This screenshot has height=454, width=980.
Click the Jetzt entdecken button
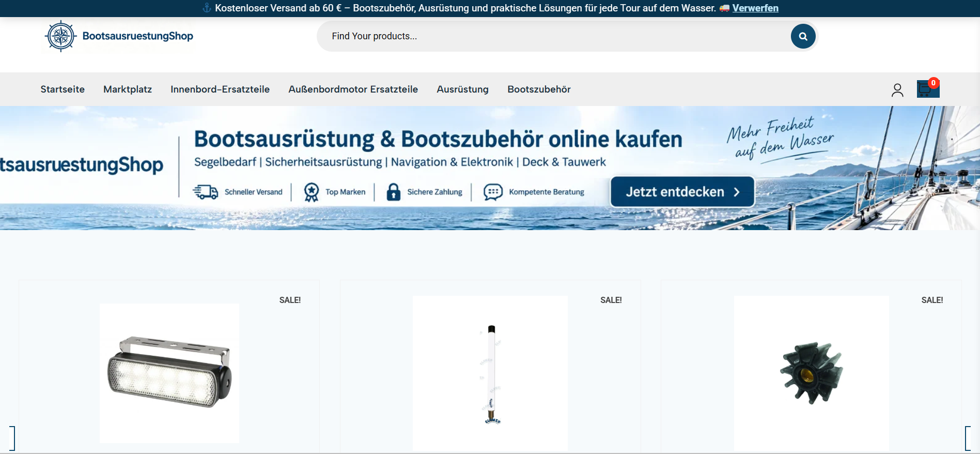682,192
